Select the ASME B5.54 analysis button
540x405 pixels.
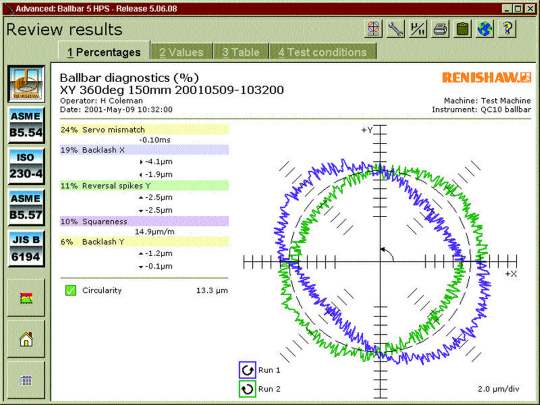point(26,125)
